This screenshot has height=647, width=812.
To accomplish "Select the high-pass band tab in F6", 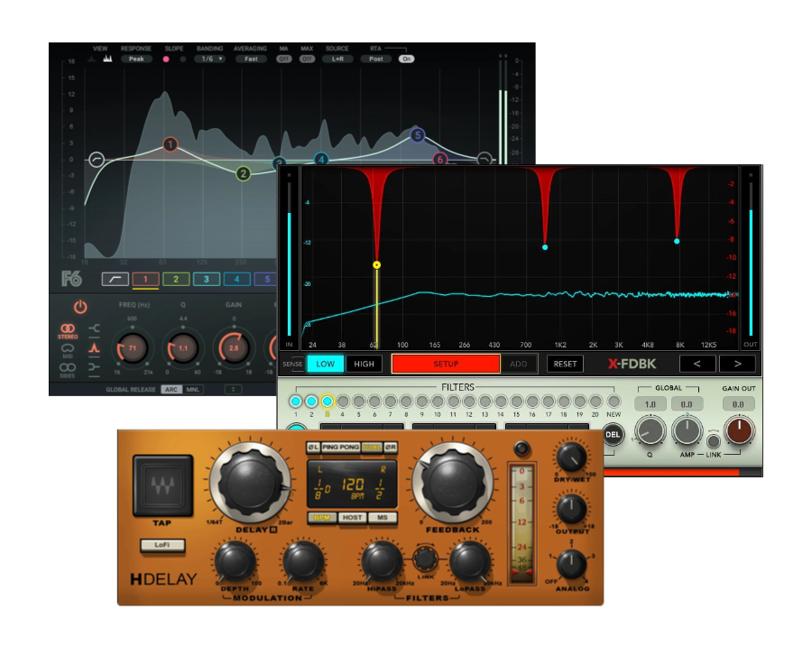I will point(115,279).
